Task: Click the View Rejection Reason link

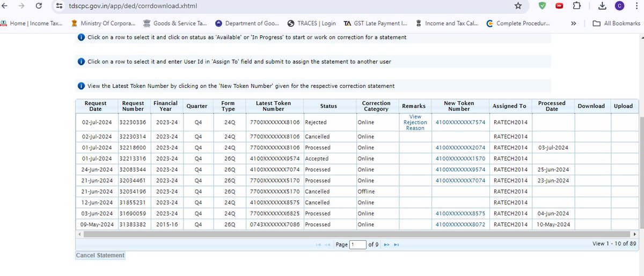Action: [415, 122]
